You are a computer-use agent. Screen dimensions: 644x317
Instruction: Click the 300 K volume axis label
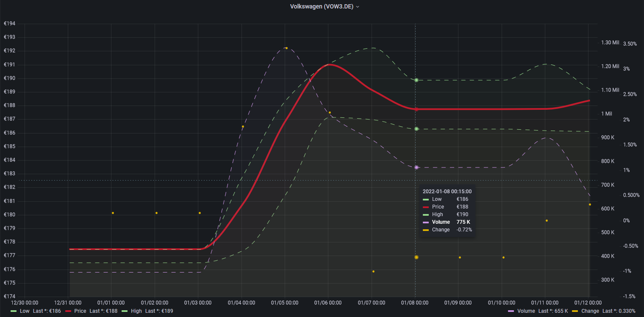click(608, 280)
